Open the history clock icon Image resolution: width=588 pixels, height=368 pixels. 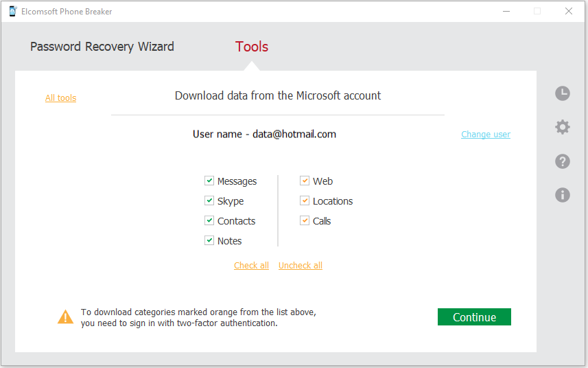click(563, 93)
